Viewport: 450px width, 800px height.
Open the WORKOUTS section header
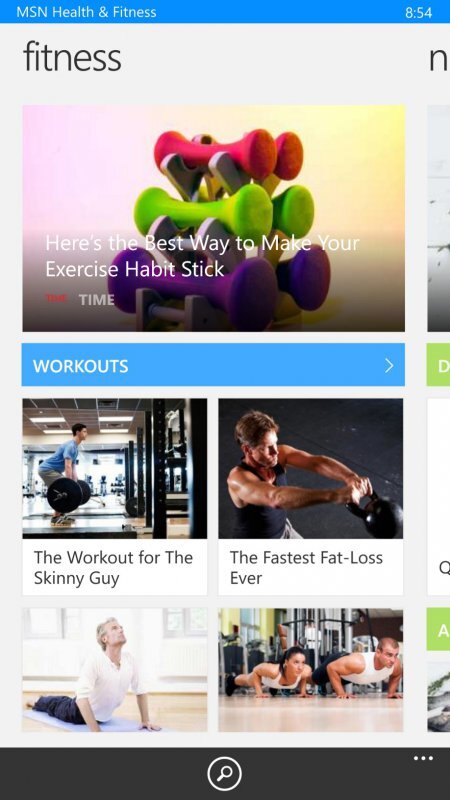click(x=213, y=365)
